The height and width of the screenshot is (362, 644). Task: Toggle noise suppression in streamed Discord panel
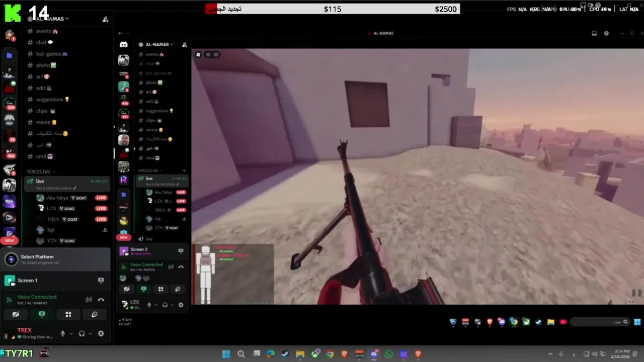pyautogui.click(x=171, y=267)
